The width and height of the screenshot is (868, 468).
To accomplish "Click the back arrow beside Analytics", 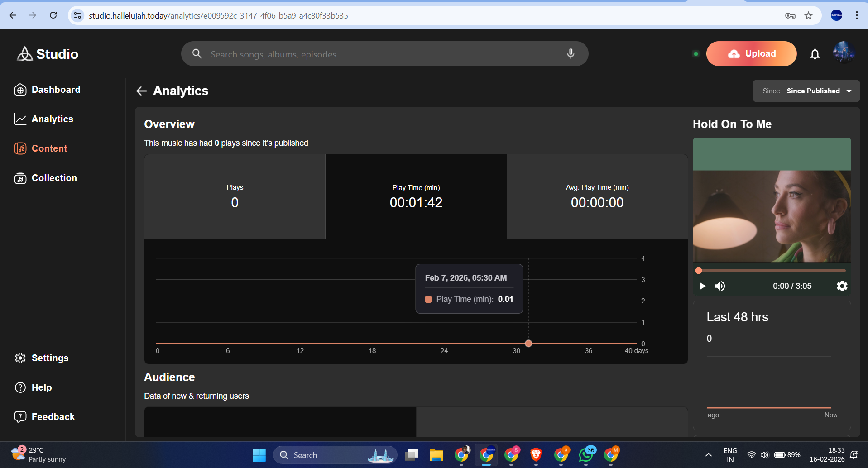I will tap(142, 91).
